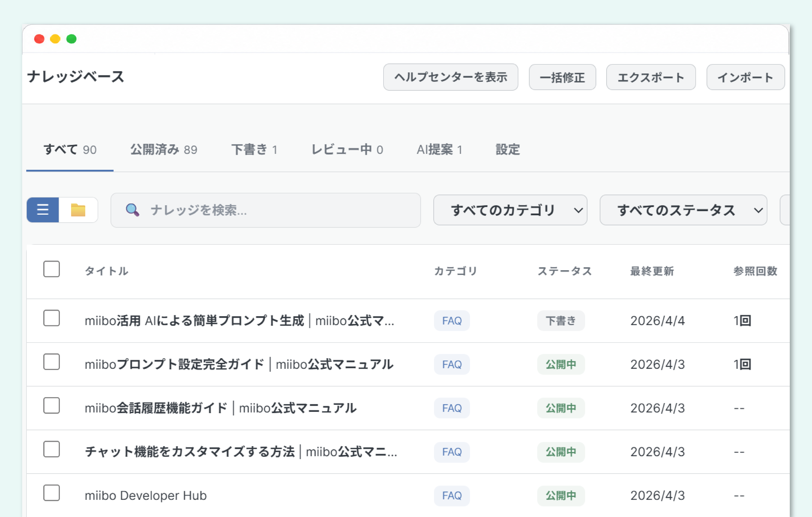Click the 一括修正 button

click(x=562, y=77)
